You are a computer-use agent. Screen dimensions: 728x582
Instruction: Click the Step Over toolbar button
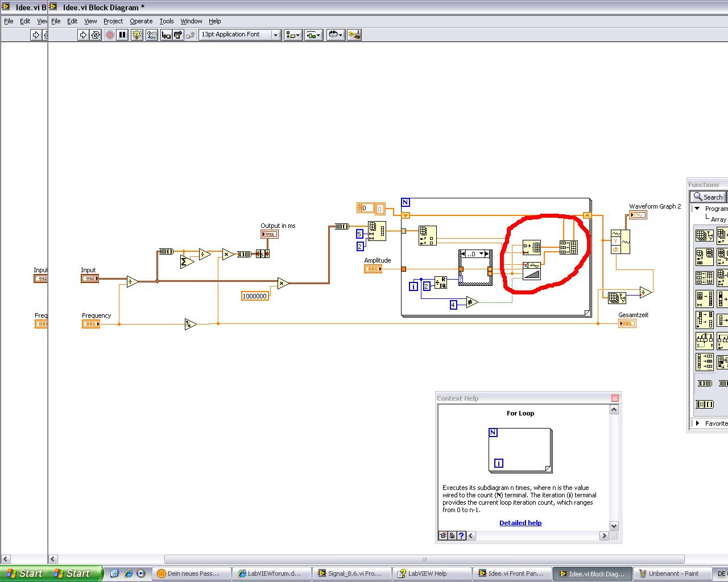tap(177, 35)
